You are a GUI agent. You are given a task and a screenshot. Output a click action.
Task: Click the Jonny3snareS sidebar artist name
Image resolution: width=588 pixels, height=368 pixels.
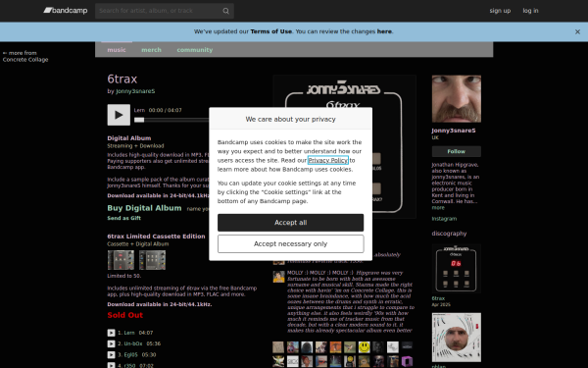pyautogui.click(x=454, y=131)
